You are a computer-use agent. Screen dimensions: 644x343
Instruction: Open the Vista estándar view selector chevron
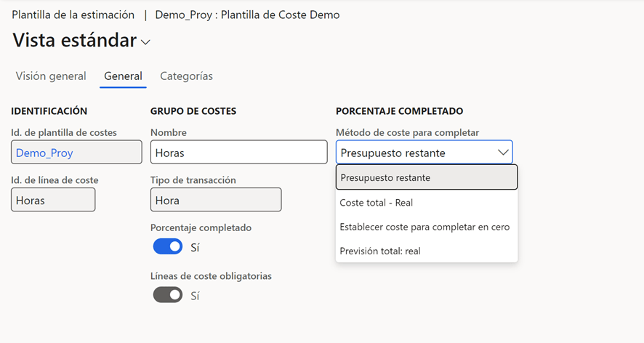(x=145, y=42)
